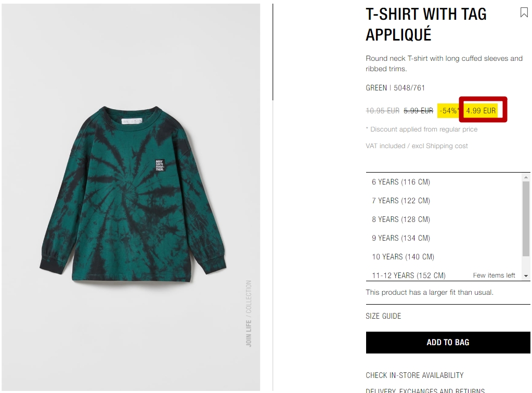Expand Delivery, Exchanges and Returns info

coord(425,390)
